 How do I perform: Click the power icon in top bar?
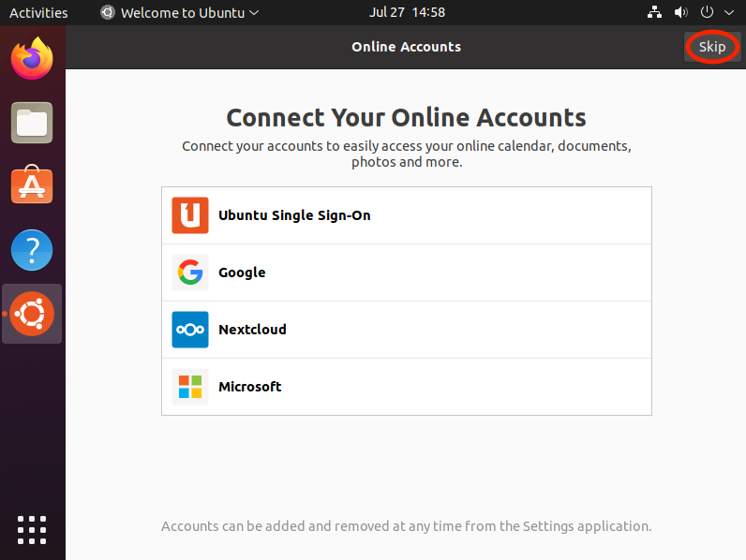708,13
